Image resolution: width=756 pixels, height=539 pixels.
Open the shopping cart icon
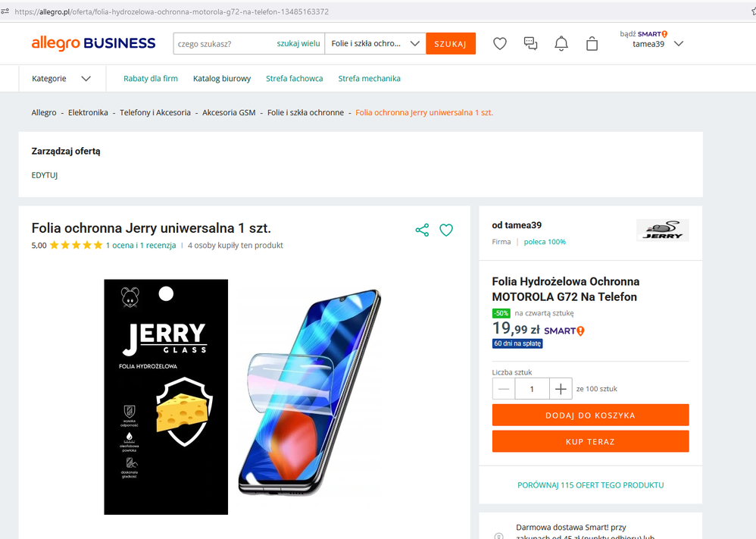[592, 44]
